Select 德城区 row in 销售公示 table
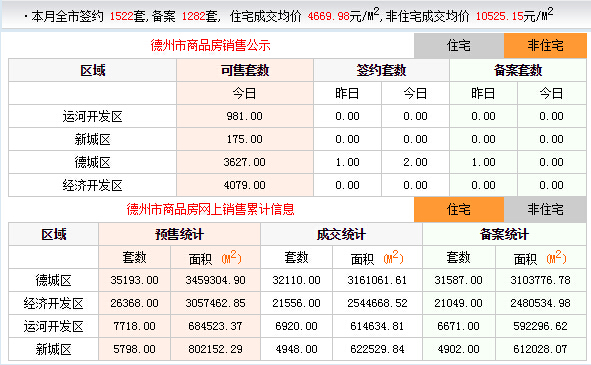Image resolution: width=591 pixels, height=365 pixels. click(x=297, y=162)
